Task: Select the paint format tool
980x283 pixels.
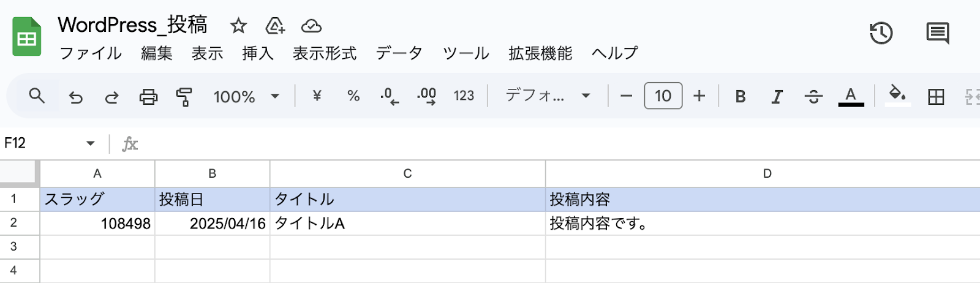Action: (x=184, y=97)
